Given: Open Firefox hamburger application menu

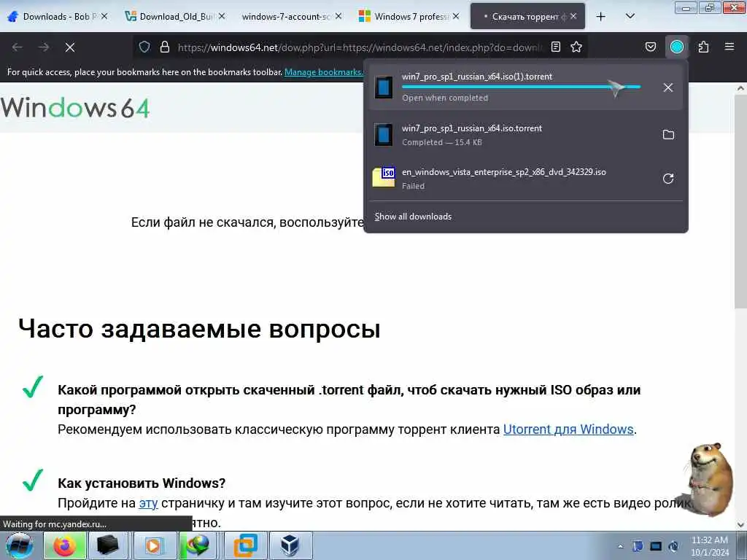Looking at the screenshot, I should 729,47.
